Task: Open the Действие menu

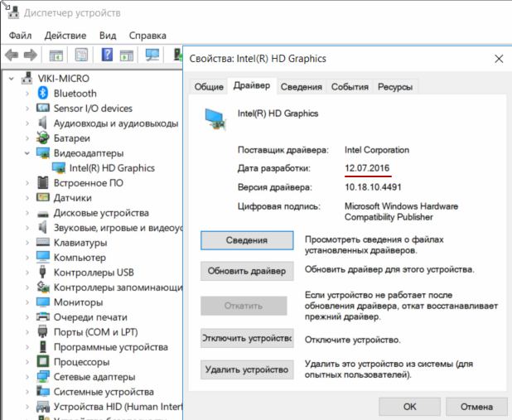Action: point(65,36)
